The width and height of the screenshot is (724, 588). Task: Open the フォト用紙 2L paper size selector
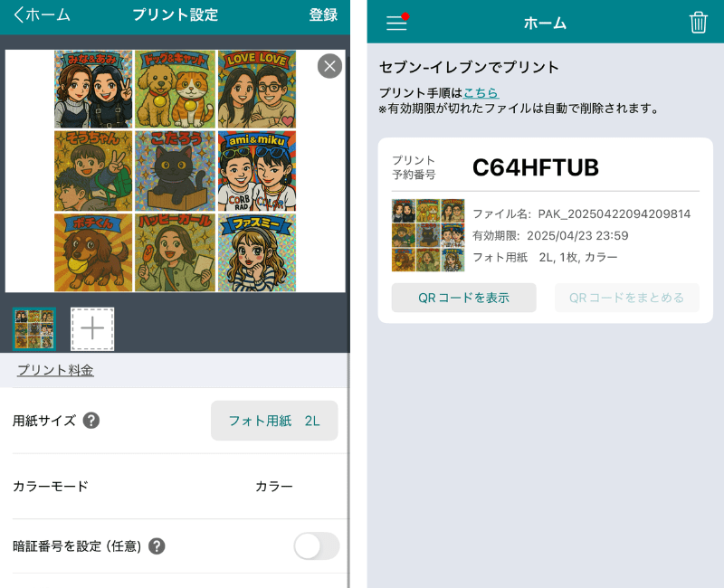274,421
